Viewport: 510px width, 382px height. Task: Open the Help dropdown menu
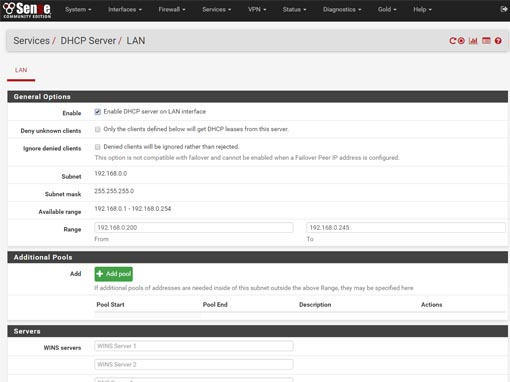pos(422,9)
